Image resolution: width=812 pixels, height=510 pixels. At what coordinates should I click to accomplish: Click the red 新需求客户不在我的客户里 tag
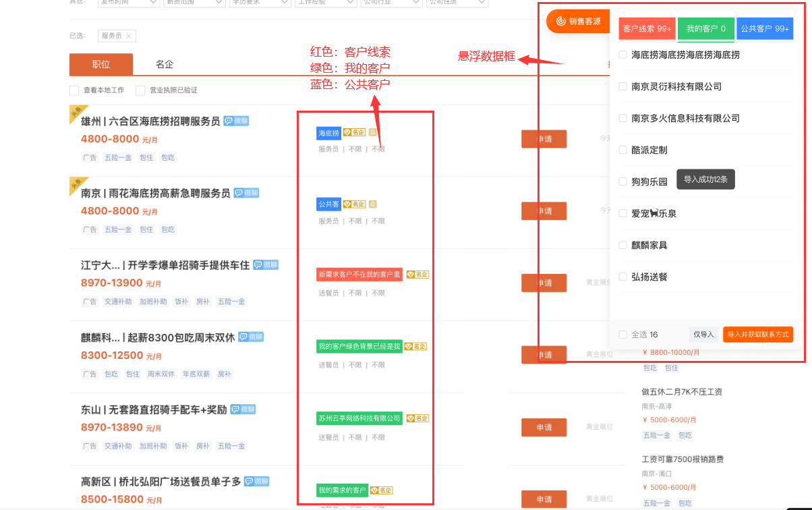[359, 275]
